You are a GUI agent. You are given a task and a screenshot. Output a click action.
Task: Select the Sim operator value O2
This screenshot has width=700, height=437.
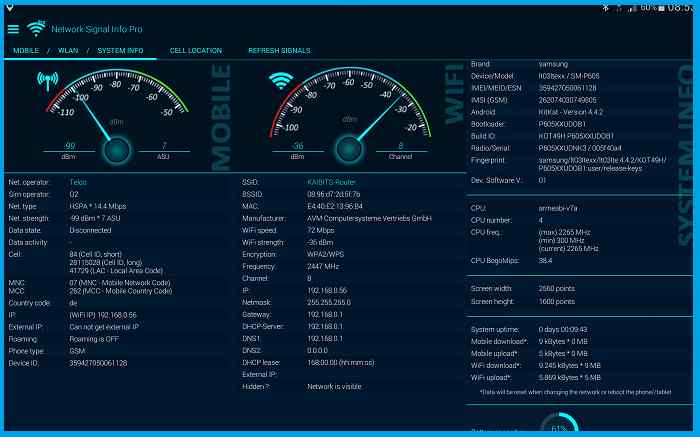click(x=74, y=194)
